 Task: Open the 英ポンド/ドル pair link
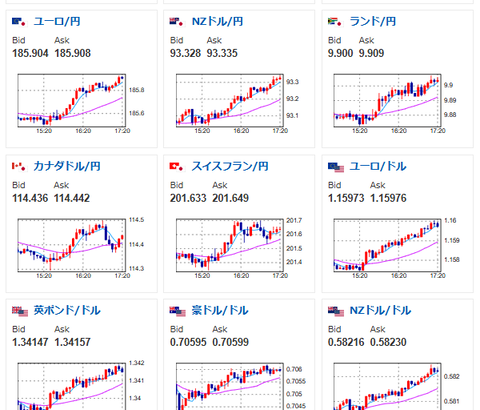[67, 310]
